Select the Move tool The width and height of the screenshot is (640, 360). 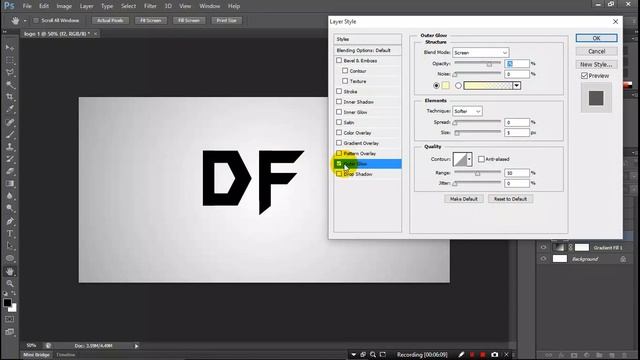pos(10,48)
